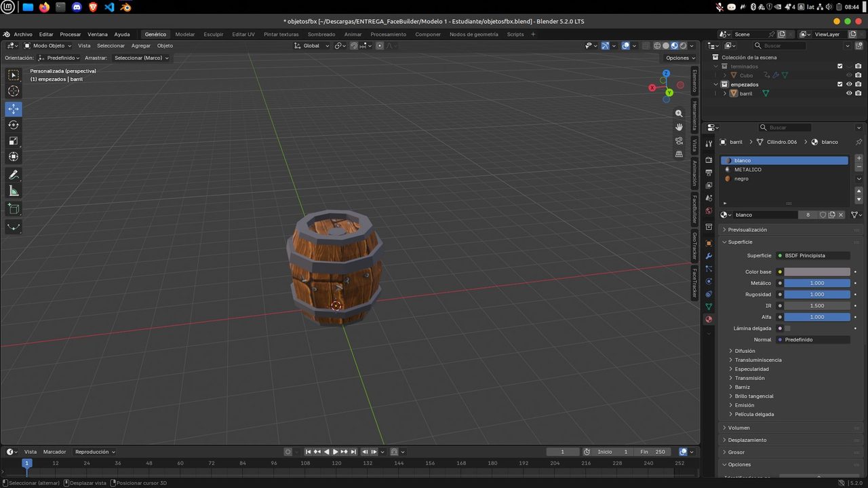
Task: Open the Reproducción playback popover
Action: [95, 451]
